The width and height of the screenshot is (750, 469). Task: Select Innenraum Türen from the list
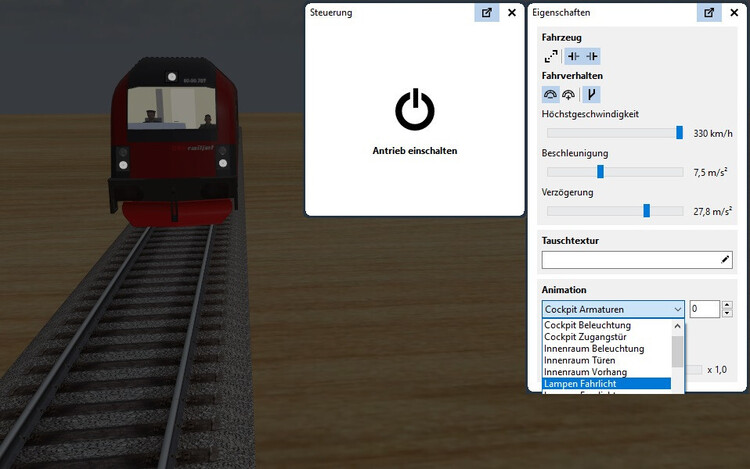(607, 360)
